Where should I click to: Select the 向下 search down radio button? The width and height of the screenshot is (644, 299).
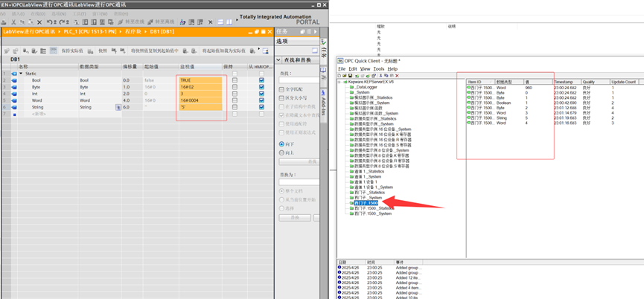pyautogui.click(x=281, y=144)
